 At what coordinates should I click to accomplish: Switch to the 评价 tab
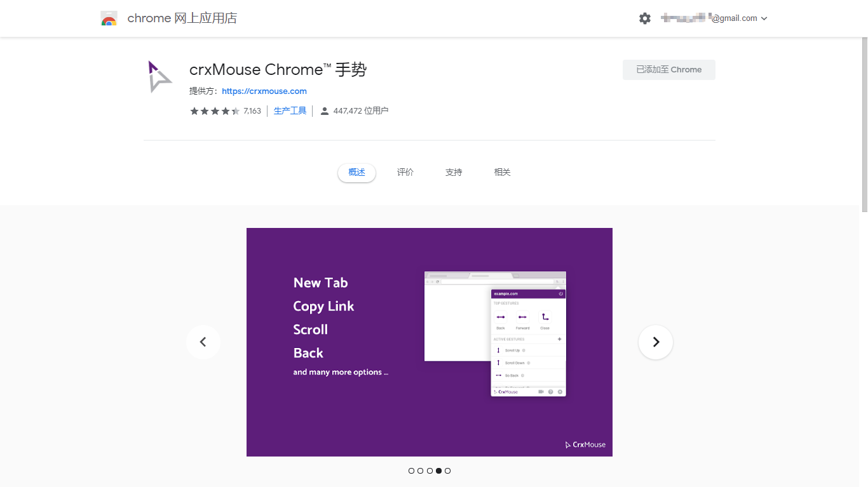(x=405, y=173)
